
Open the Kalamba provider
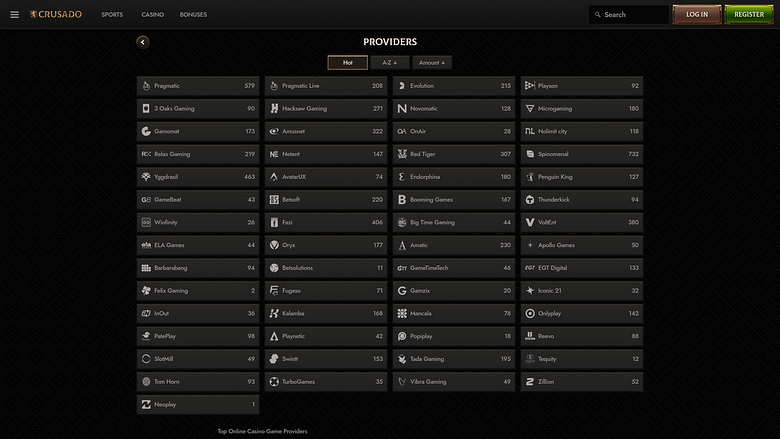pyautogui.click(x=326, y=314)
